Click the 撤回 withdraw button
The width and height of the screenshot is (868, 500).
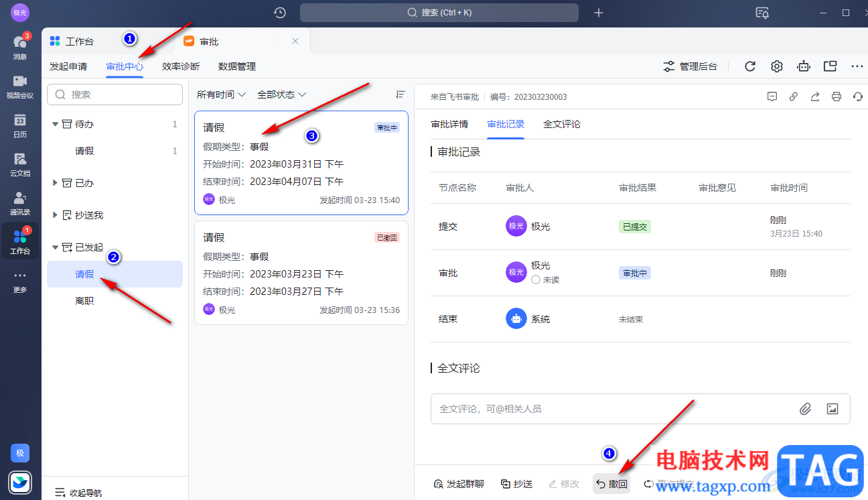click(x=611, y=484)
